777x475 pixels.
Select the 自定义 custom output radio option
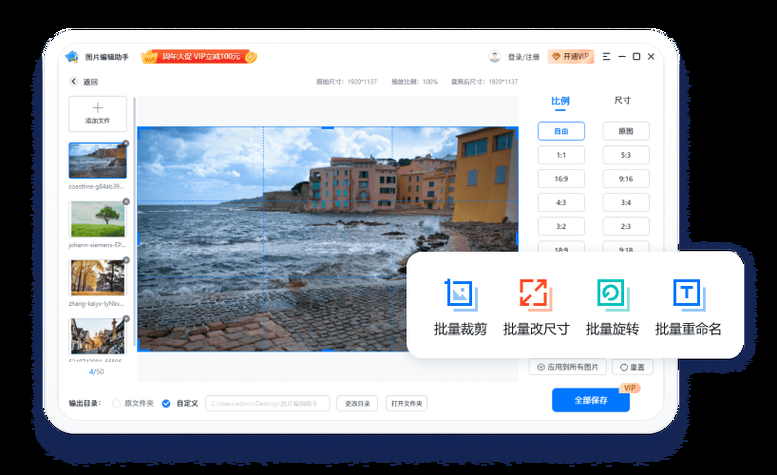pos(166,404)
